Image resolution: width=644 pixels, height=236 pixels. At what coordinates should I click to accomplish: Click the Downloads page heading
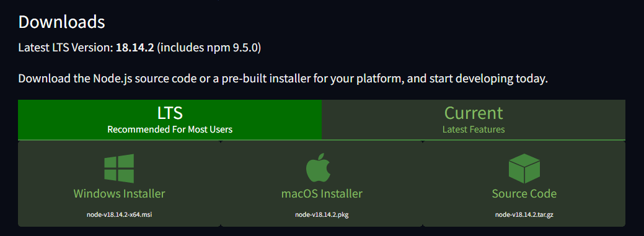pos(61,22)
